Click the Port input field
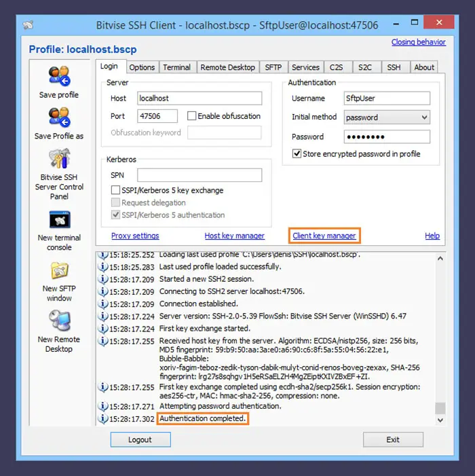475x476 pixels. (x=157, y=116)
